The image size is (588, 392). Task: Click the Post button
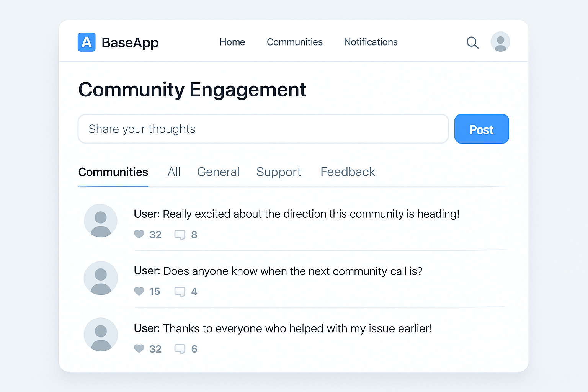(481, 129)
